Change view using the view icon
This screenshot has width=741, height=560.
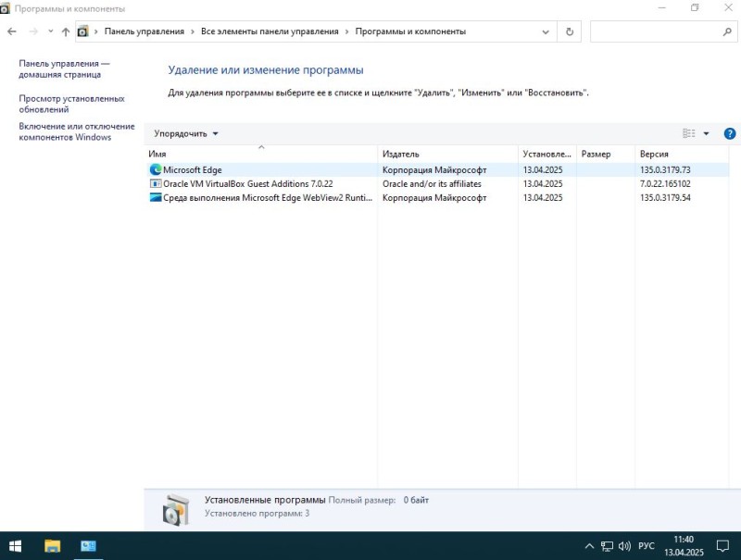pyautogui.click(x=688, y=133)
